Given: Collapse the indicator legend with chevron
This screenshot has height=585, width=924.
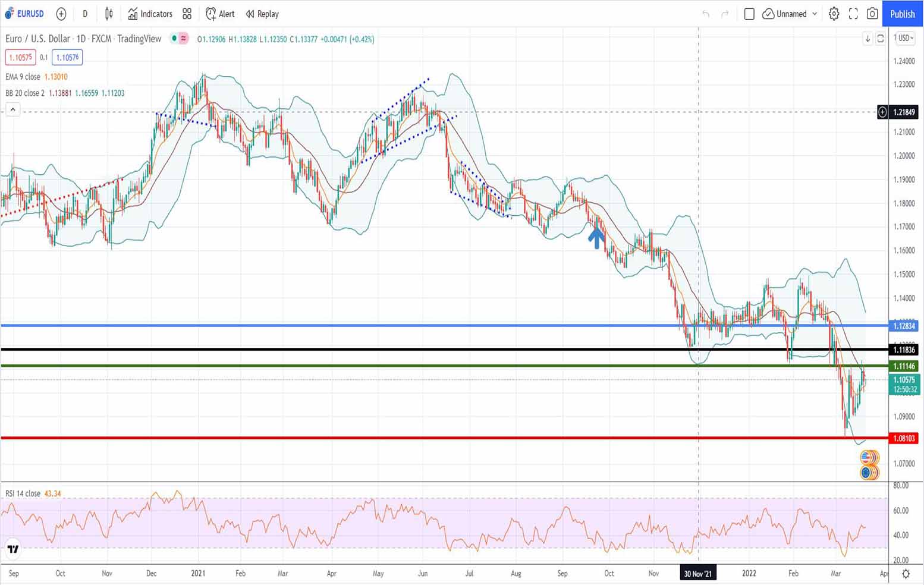Looking at the screenshot, I should click(12, 109).
